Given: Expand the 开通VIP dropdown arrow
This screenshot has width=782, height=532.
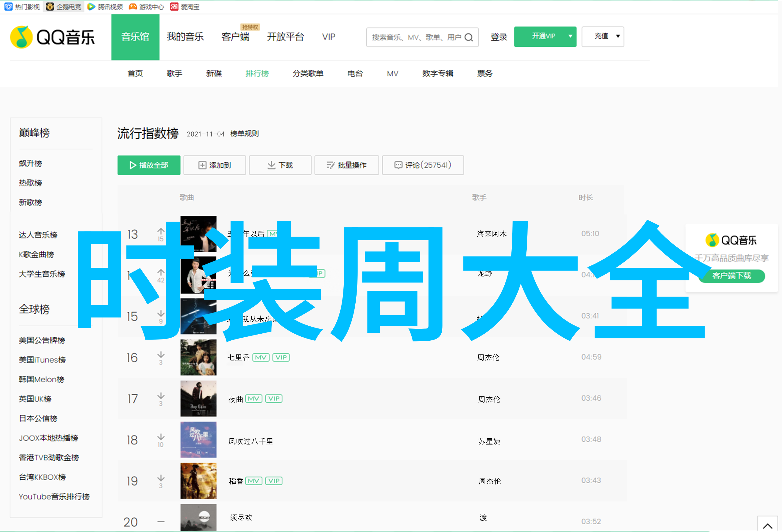Looking at the screenshot, I should pyautogui.click(x=570, y=36).
